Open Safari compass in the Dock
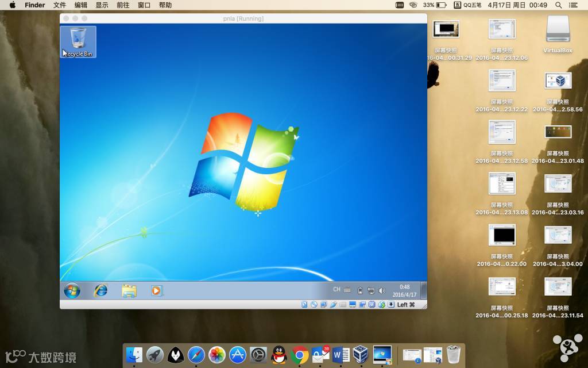588x368 pixels. tap(196, 354)
